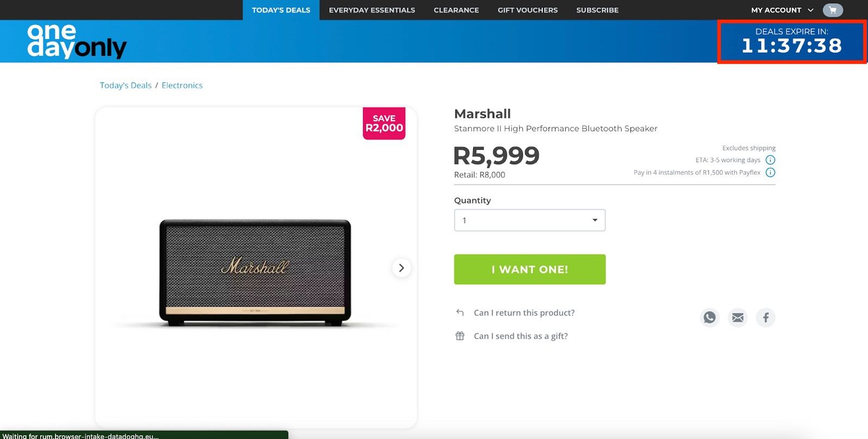The image size is (868, 439).
Task: Click the Subscribe nav item
Action: (597, 10)
